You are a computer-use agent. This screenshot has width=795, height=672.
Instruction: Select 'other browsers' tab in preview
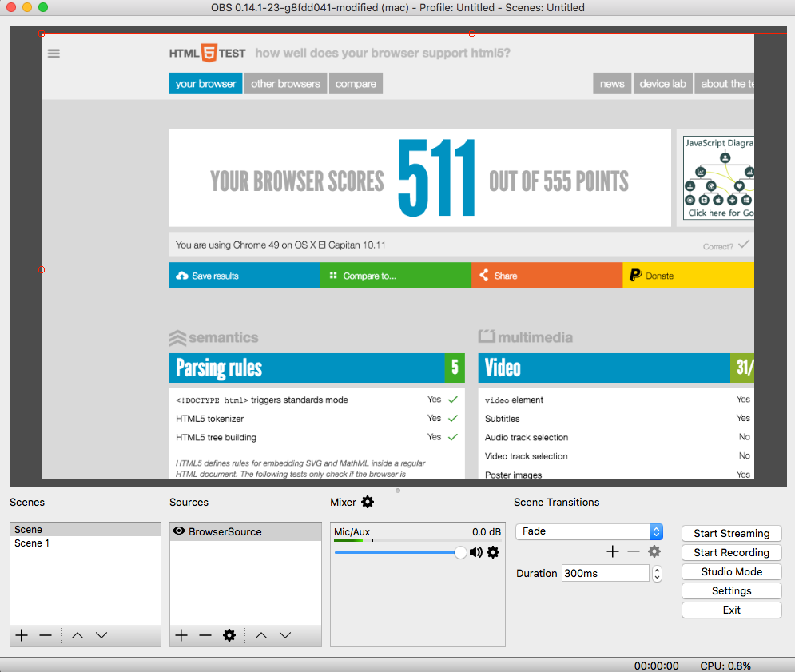pos(285,84)
